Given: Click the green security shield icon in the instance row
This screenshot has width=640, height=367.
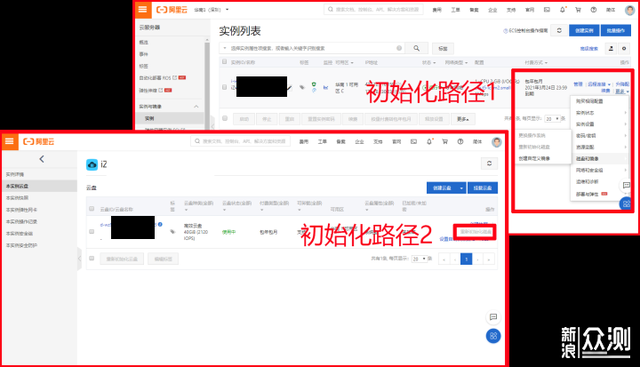Looking at the screenshot, I should [x=314, y=85].
